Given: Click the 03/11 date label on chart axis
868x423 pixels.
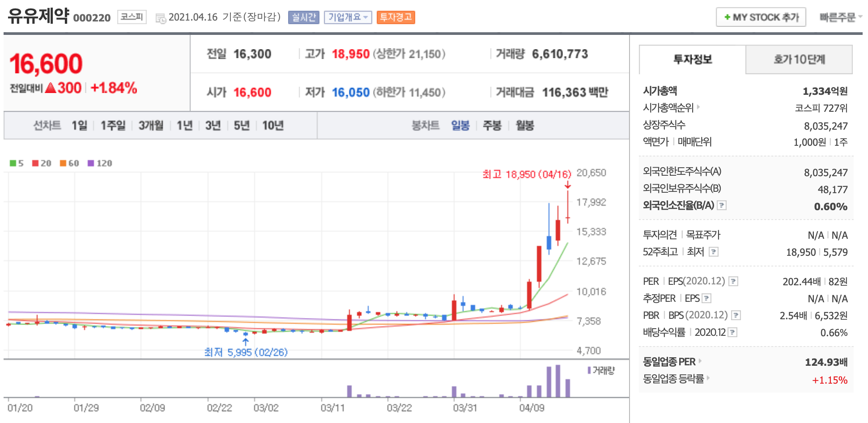Looking at the screenshot, I should point(332,408).
